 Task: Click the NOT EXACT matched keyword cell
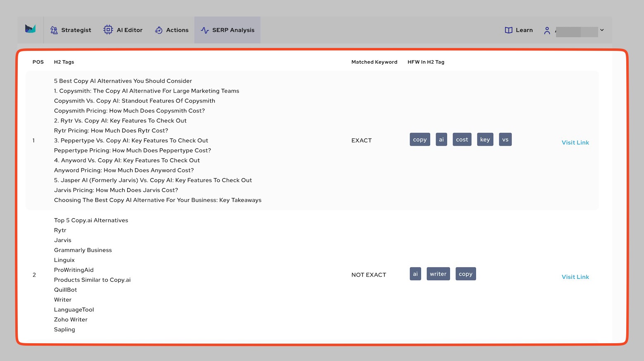[369, 275]
